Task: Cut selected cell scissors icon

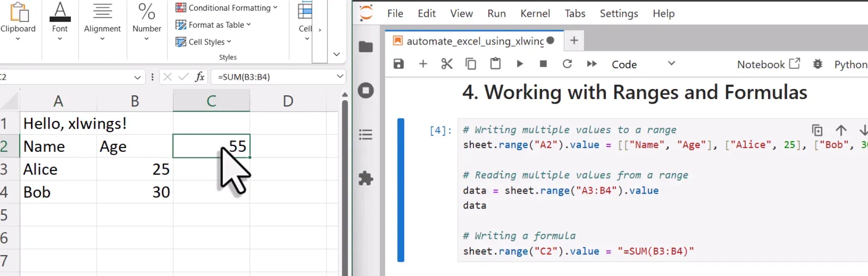Action: (x=447, y=64)
